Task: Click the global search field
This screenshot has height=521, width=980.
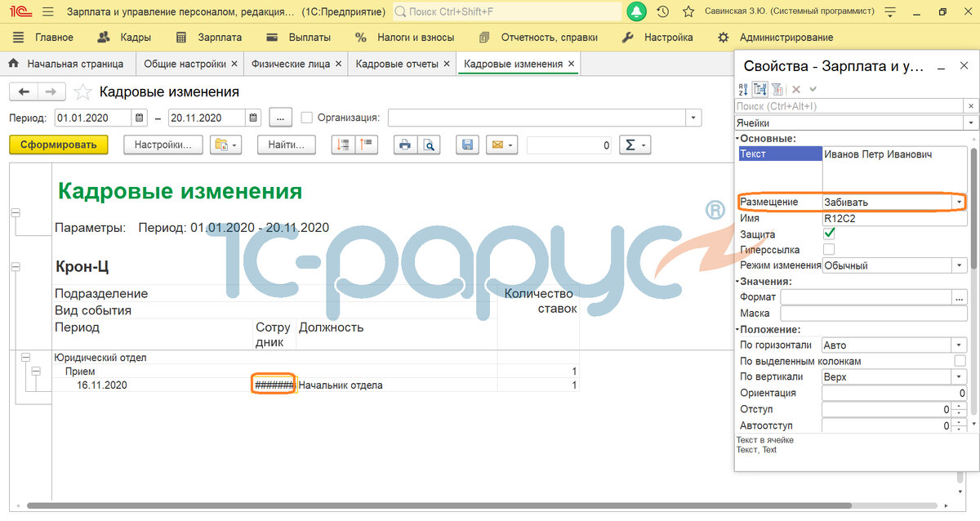Action: click(x=506, y=12)
